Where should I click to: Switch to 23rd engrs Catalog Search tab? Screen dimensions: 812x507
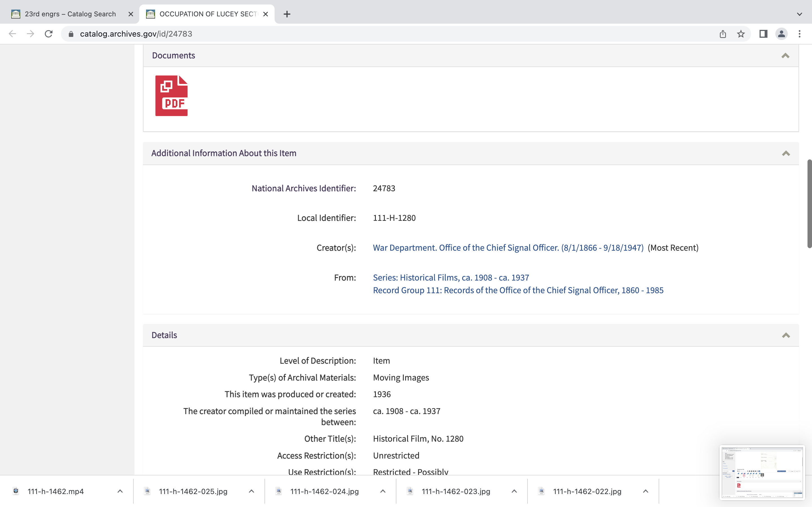pyautogui.click(x=70, y=14)
